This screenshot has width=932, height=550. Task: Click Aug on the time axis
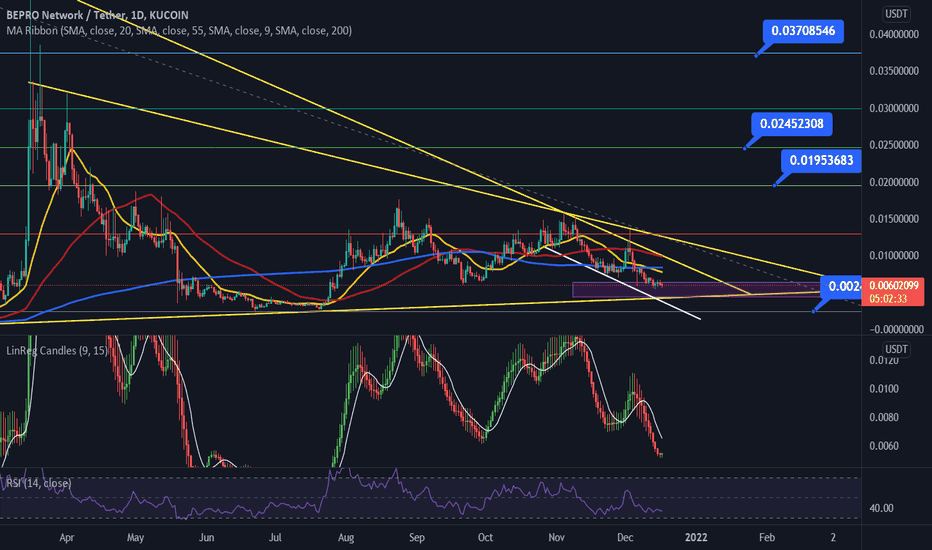pyautogui.click(x=346, y=538)
